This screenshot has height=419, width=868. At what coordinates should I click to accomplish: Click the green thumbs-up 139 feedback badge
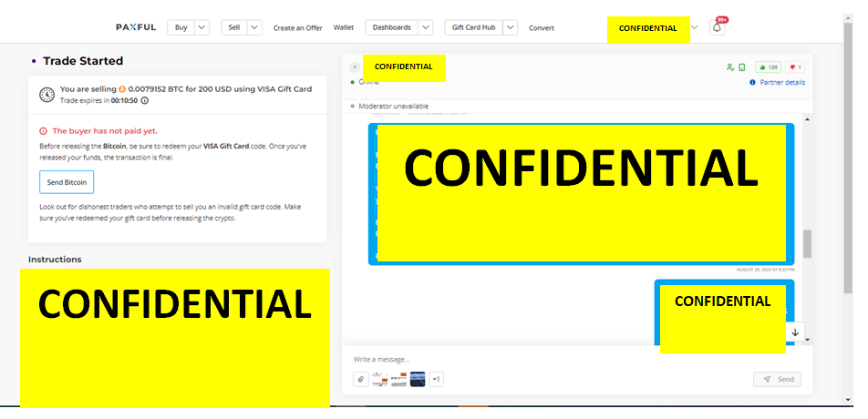(768, 67)
